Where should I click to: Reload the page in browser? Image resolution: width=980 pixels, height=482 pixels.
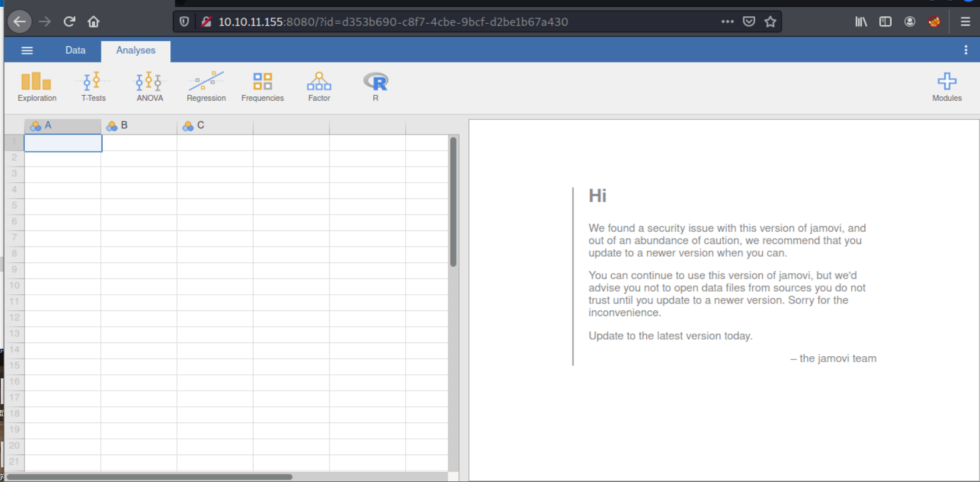point(70,22)
